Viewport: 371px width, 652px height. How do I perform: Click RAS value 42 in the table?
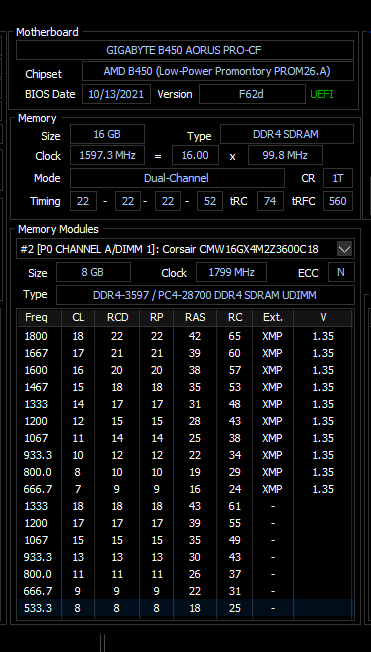195,336
